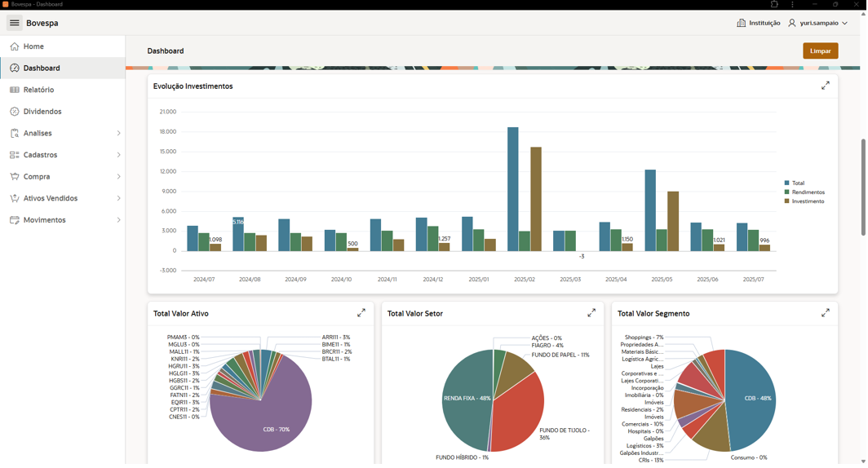The width and height of the screenshot is (868, 468).
Task: Toggle the Rendimentos series in legend
Action: tap(804, 192)
